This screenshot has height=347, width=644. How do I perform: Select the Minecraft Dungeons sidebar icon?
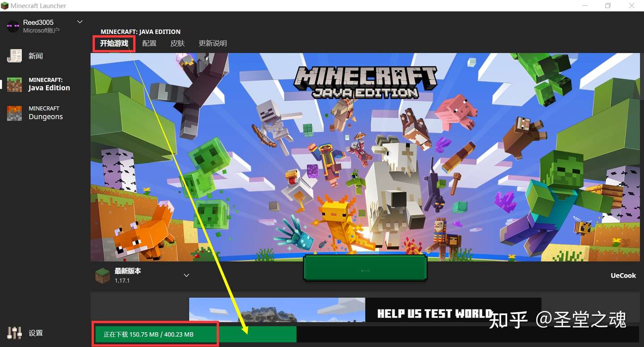point(14,113)
